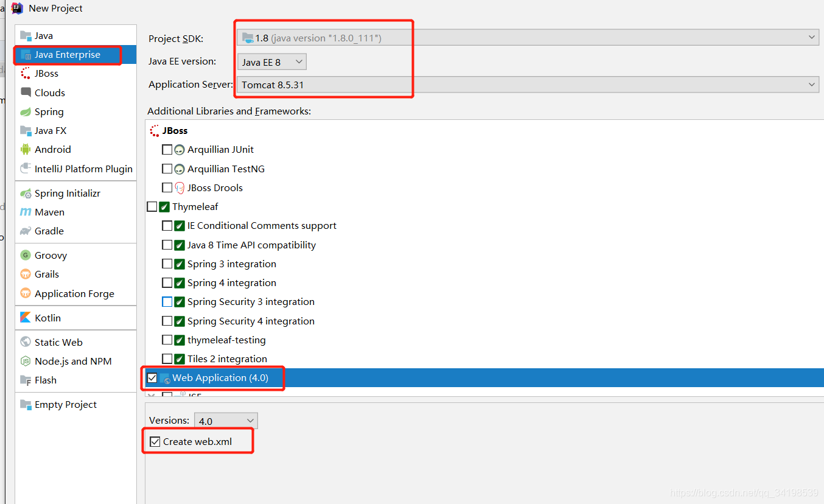Image resolution: width=824 pixels, height=504 pixels.
Task: Click the Android robot icon
Action: [26, 150]
